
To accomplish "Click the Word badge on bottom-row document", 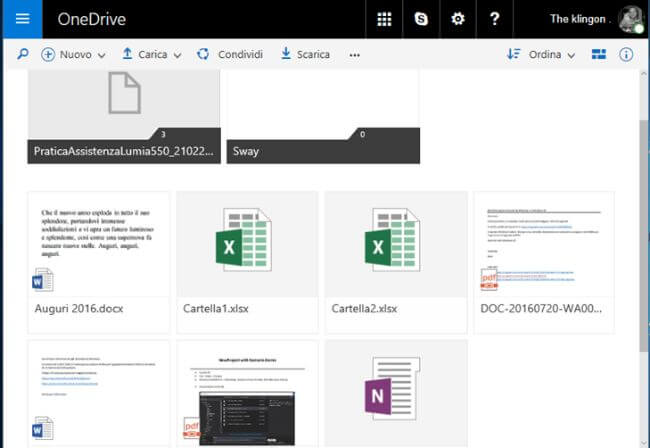I will 43,428.
